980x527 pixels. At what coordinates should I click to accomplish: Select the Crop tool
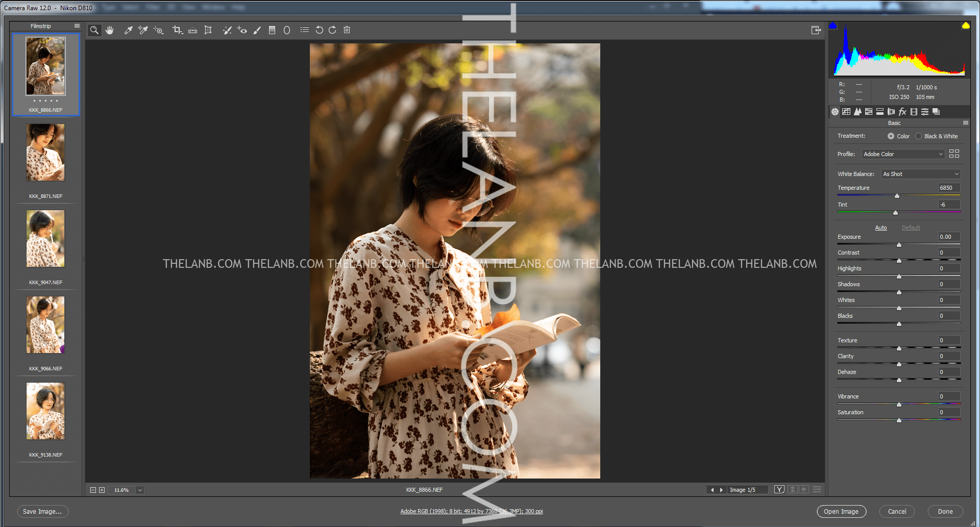(177, 30)
